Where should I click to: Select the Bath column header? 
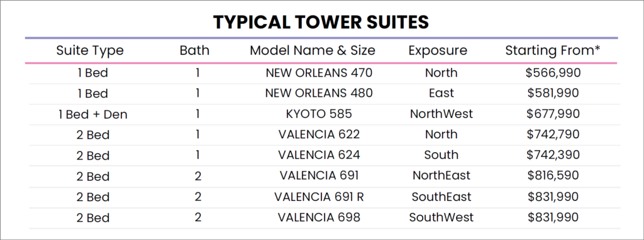click(x=195, y=50)
